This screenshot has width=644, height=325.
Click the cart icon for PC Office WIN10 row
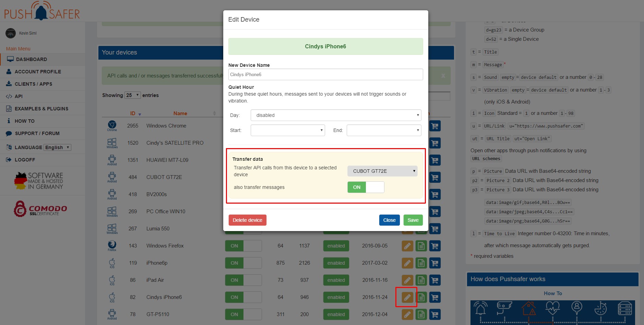[x=435, y=212]
